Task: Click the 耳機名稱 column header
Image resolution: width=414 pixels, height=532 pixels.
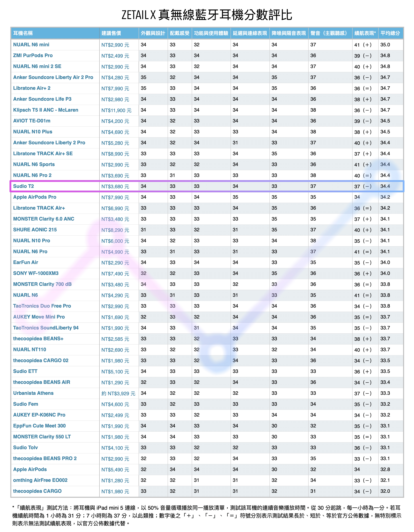Action: (23, 33)
